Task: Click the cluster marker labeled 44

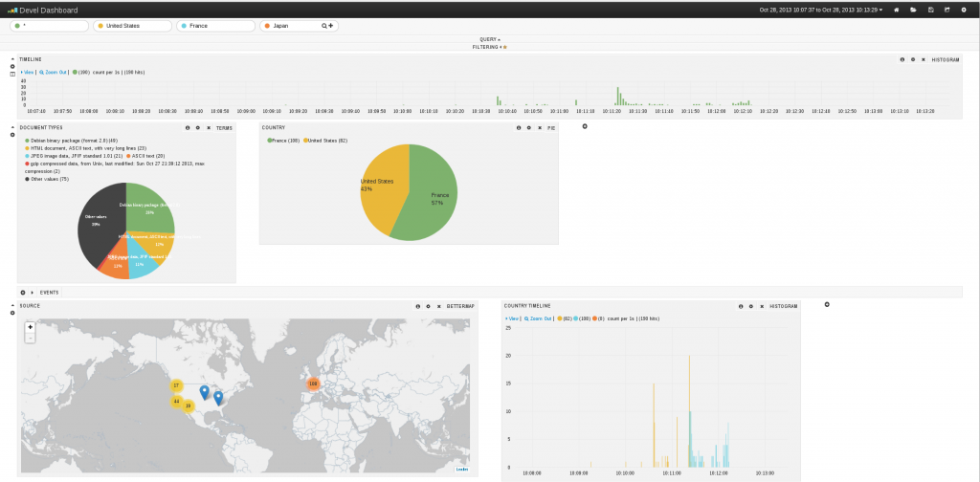Action: [177, 402]
